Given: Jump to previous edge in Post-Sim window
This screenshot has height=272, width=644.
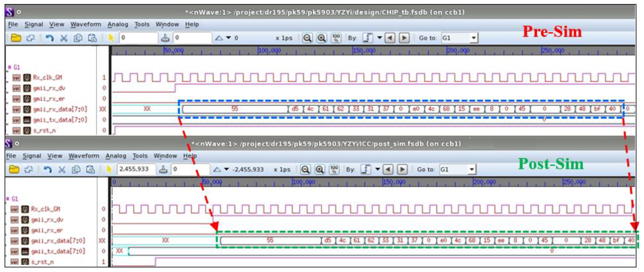Looking at the screenshot, I should point(388,170).
